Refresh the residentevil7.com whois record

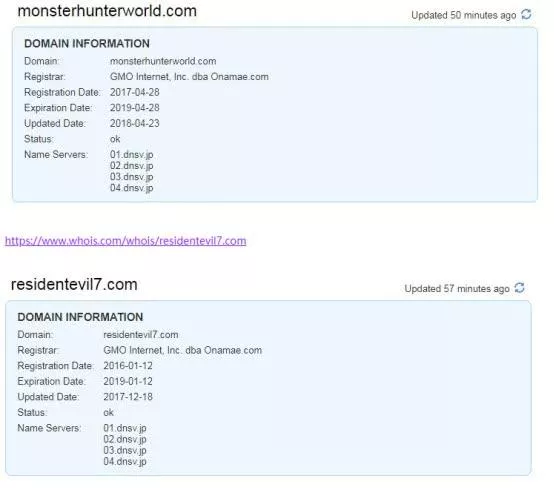pos(519,288)
